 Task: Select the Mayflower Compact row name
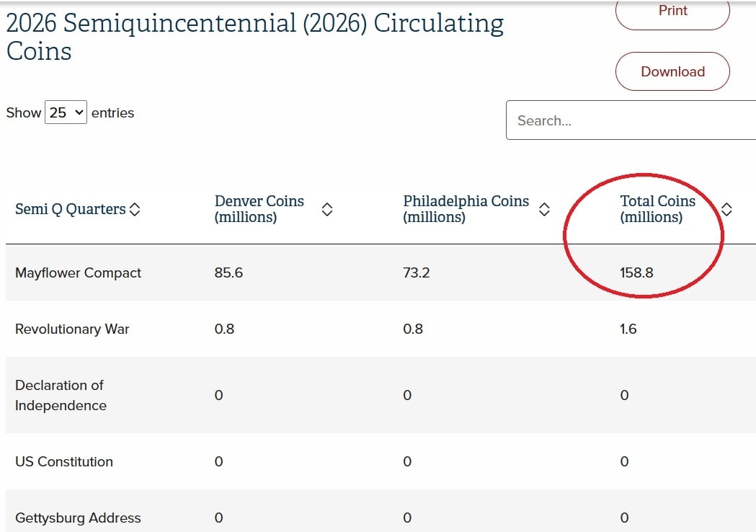coord(78,272)
